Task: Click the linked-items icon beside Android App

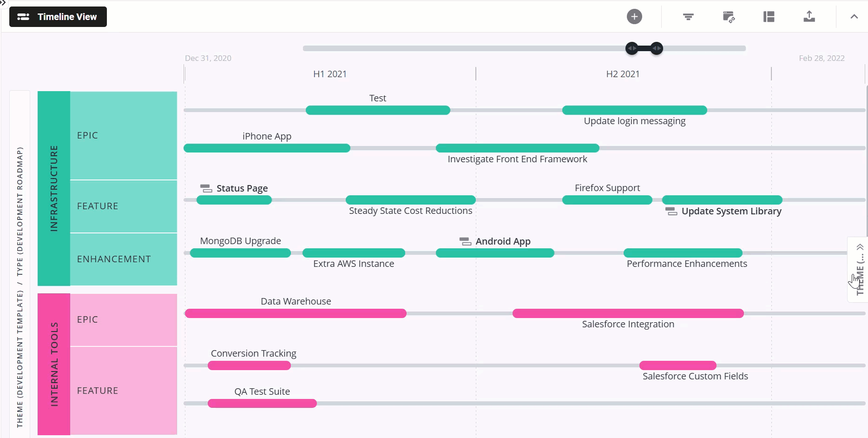Action: [x=465, y=241]
